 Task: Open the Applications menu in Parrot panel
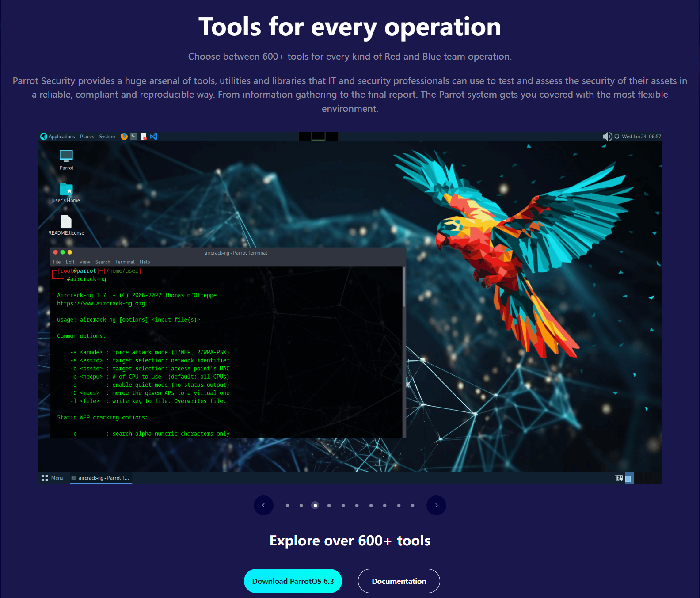coord(62,137)
